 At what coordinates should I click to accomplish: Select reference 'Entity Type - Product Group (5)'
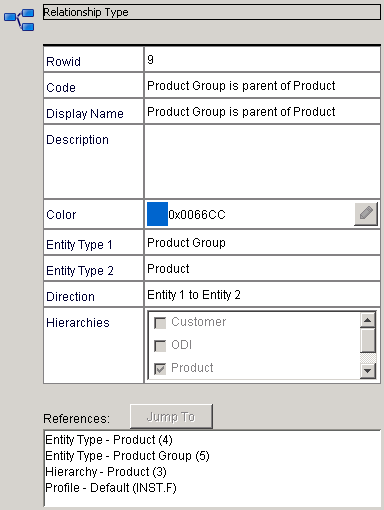(127, 456)
